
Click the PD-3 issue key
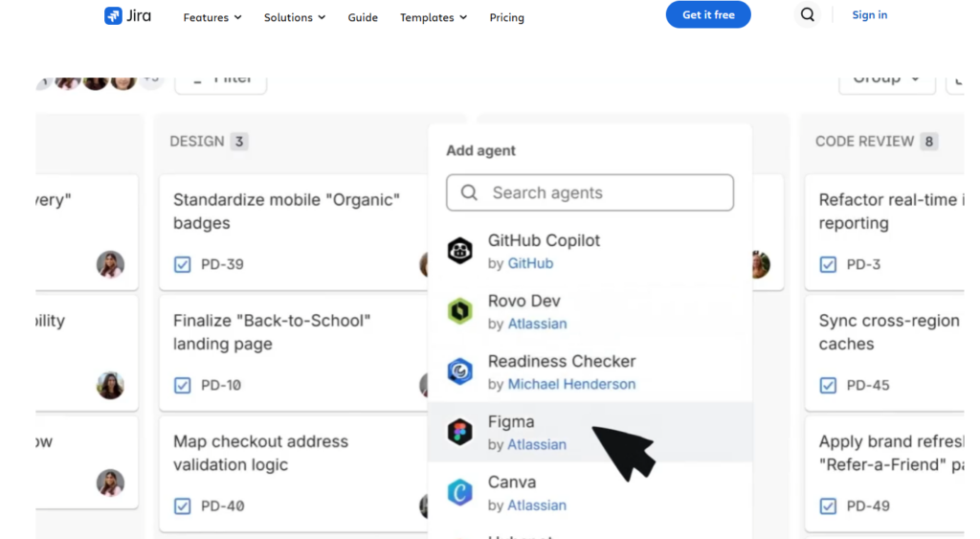tap(864, 264)
